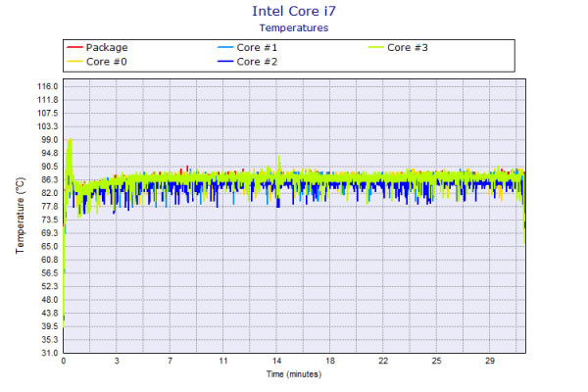Click the 60.8 y-axis value
This screenshot has width=588, height=392.
[50, 260]
